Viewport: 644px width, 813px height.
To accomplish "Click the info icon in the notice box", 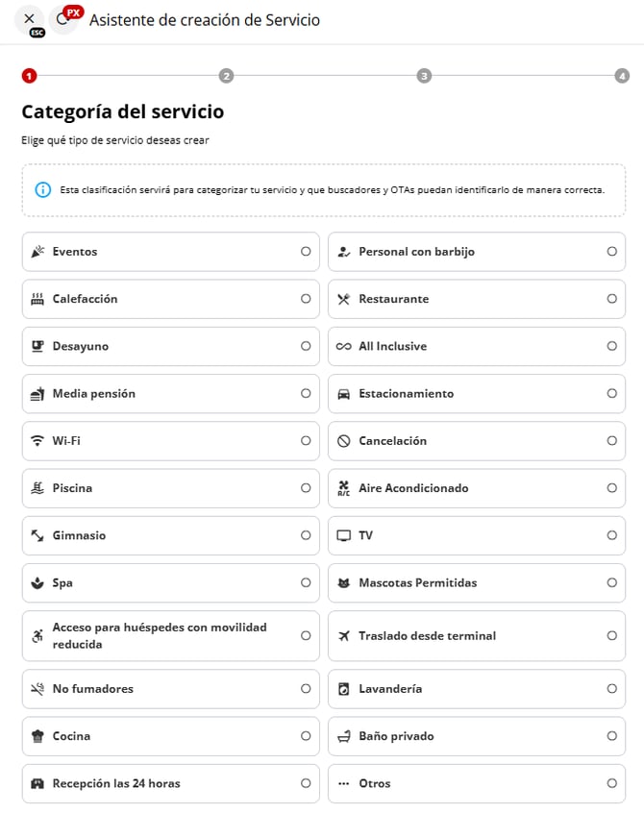I will click(42, 189).
